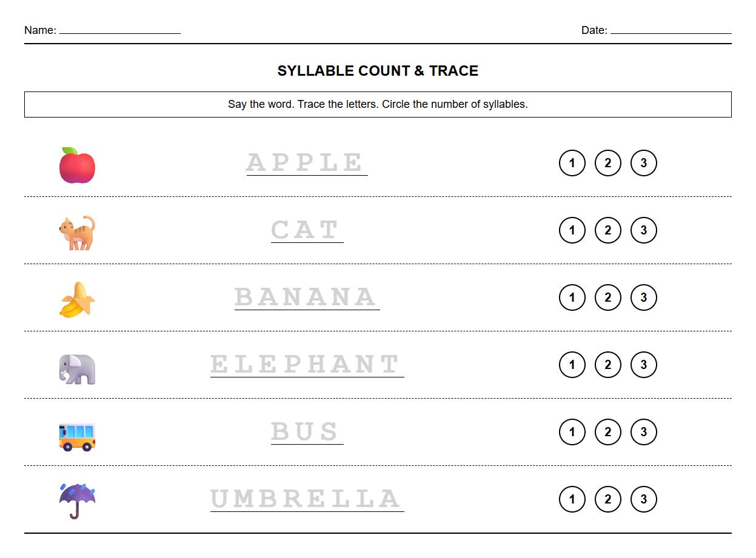Image resolution: width=756 pixels, height=558 pixels.
Task: Circle 3 syllables for UMBRELLA
Action: [x=643, y=499]
